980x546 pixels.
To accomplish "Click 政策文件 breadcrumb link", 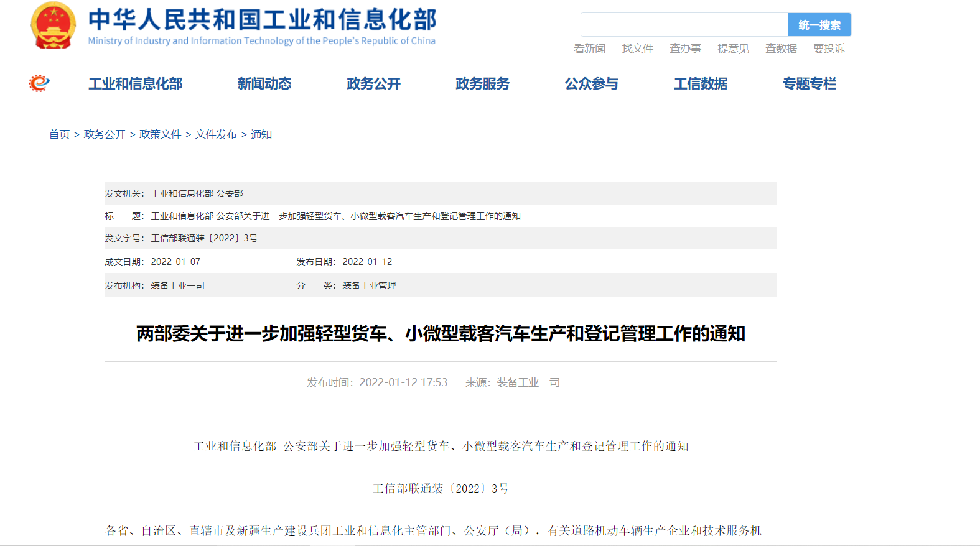I will (x=161, y=134).
